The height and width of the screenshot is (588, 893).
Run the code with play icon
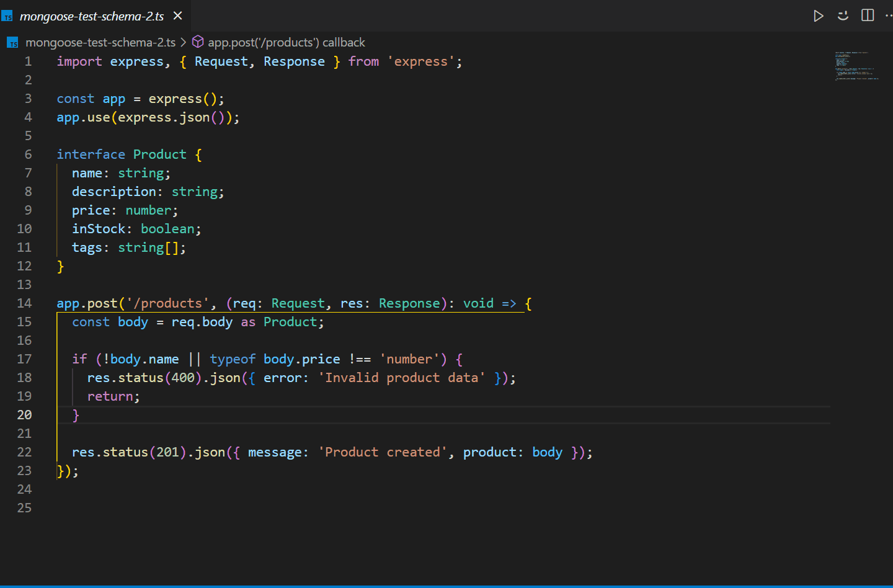pos(819,16)
